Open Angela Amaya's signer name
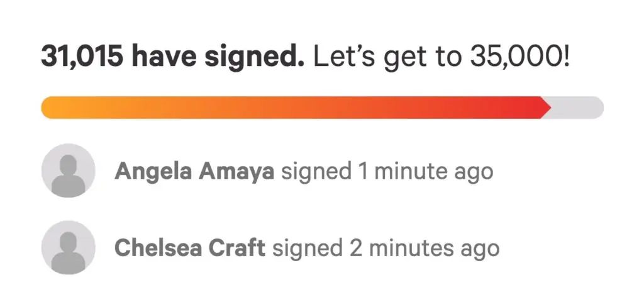644x297 pixels. (194, 171)
